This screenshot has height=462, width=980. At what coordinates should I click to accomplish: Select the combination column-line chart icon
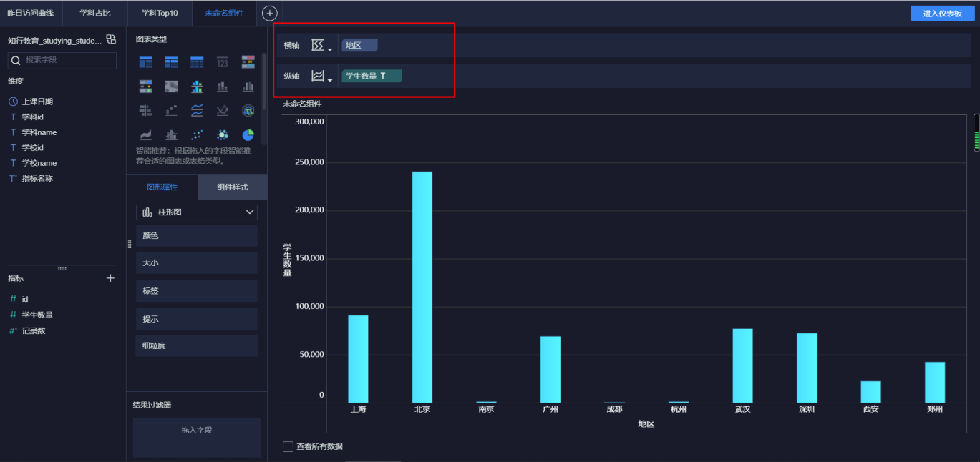pos(171,134)
